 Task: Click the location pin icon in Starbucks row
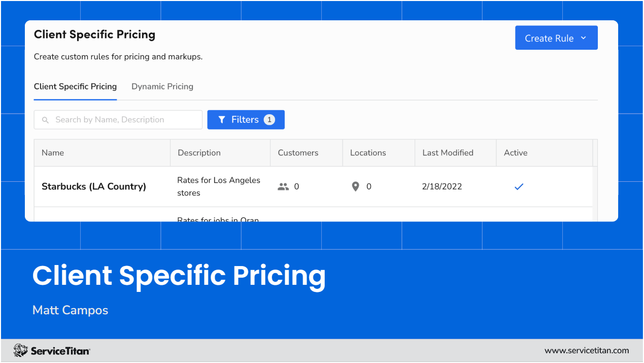355,186
